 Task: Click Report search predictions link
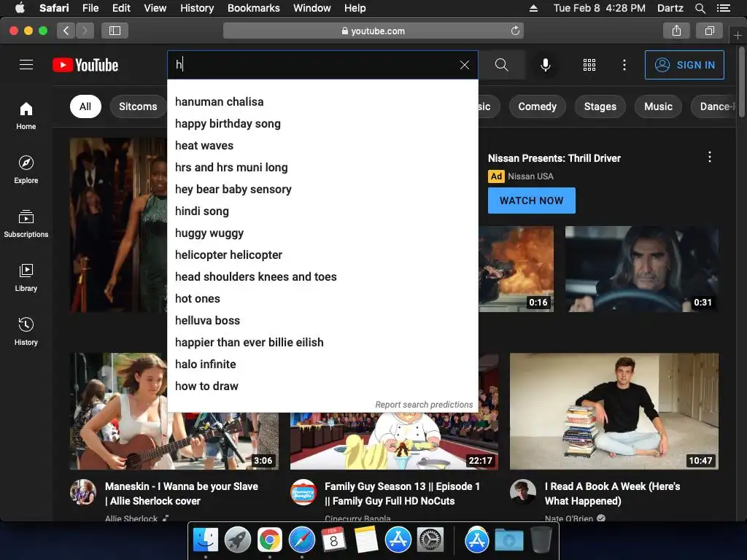tap(424, 405)
